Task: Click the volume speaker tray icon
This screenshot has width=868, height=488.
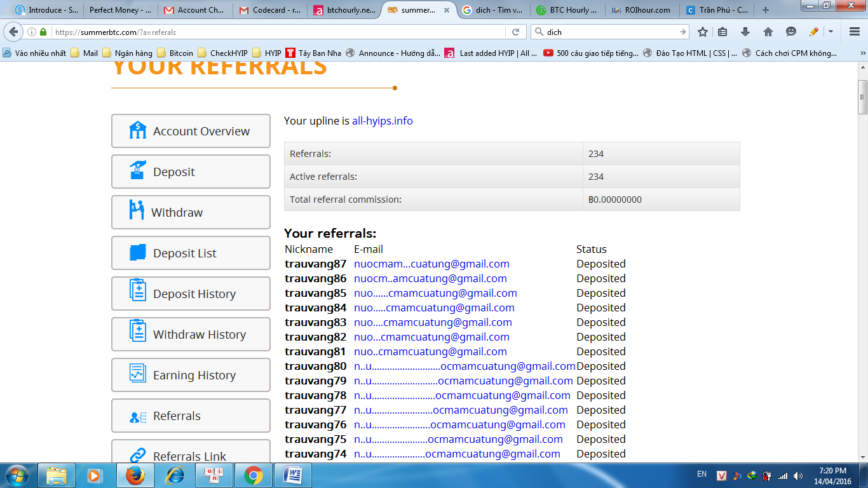Action: tap(798, 475)
